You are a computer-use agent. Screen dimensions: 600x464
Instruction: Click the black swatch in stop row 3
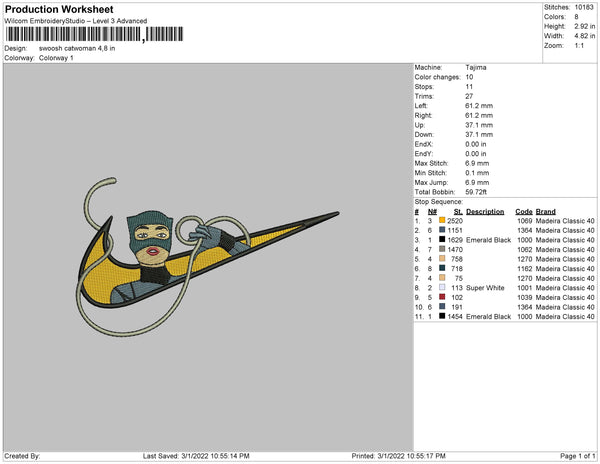(x=442, y=239)
